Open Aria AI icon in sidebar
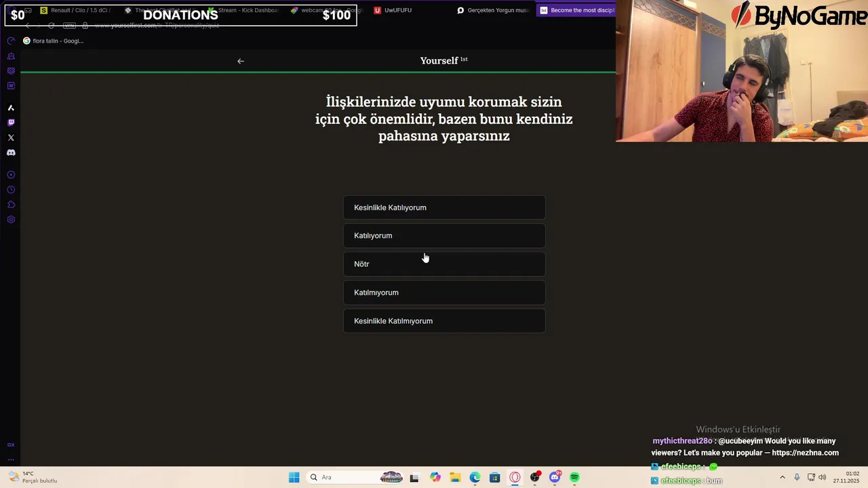The width and height of the screenshot is (868, 488). [11, 108]
